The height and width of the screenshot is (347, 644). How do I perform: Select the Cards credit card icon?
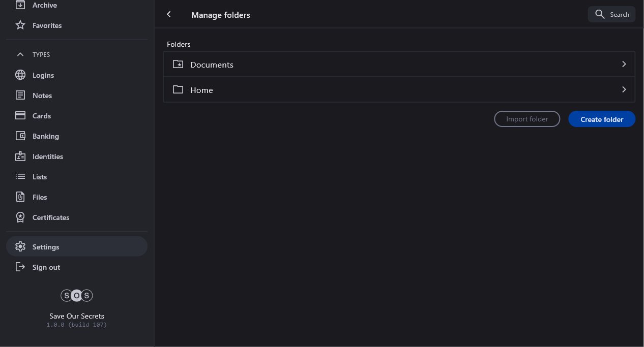point(20,116)
